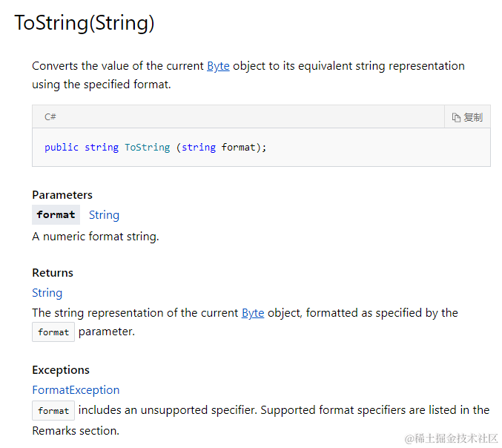Click the C# language label on code block
The height and width of the screenshot is (448, 502).
pyautogui.click(x=50, y=117)
